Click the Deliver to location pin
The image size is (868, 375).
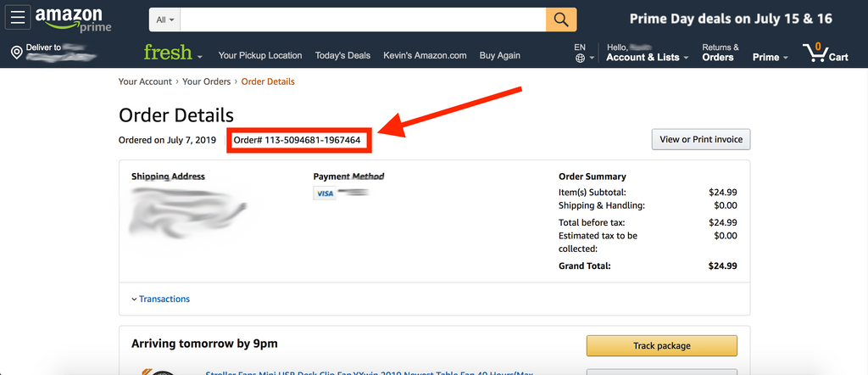[x=16, y=53]
